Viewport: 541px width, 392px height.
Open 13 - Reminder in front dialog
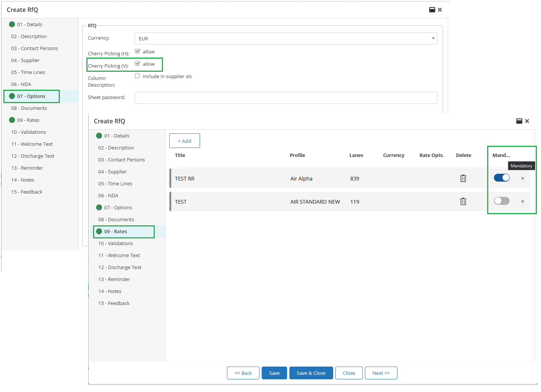click(x=114, y=279)
